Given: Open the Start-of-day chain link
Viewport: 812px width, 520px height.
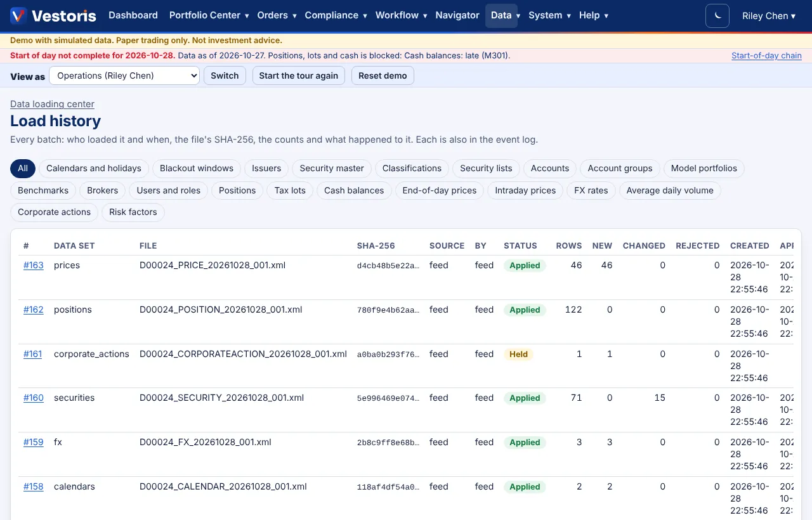Looking at the screenshot, I should point(766,56).
